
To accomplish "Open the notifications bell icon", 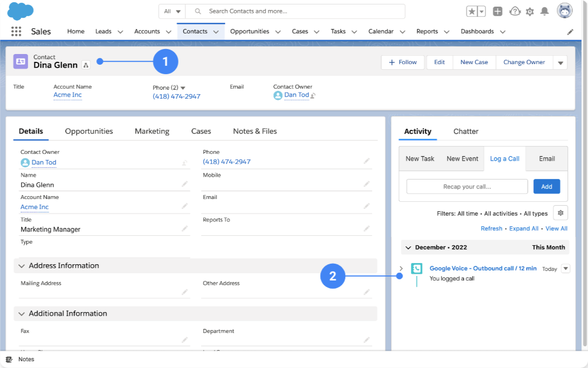I will pyautogui.click(x=545, y=11).
